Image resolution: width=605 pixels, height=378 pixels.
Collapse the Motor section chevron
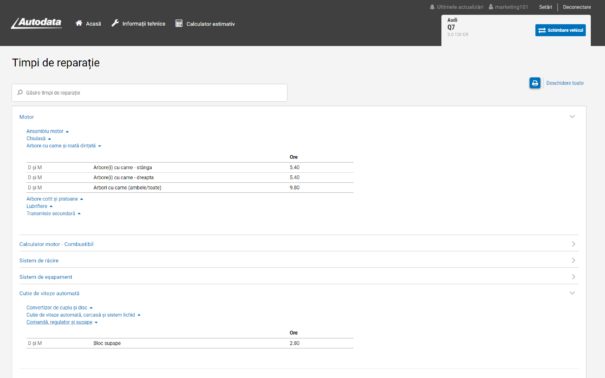[x=572, y=116]
